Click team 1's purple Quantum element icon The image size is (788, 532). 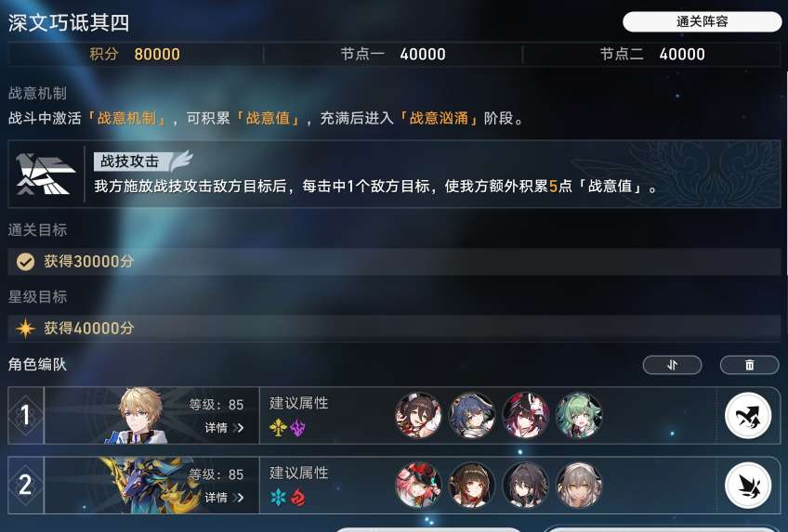[297, 428]
